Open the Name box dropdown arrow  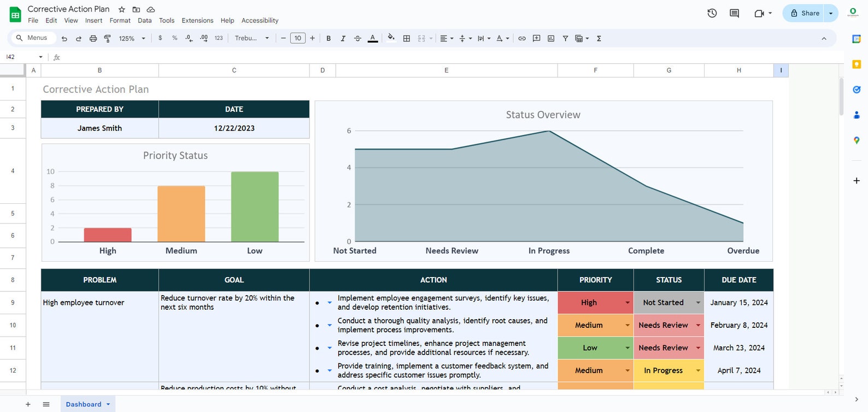40,57
